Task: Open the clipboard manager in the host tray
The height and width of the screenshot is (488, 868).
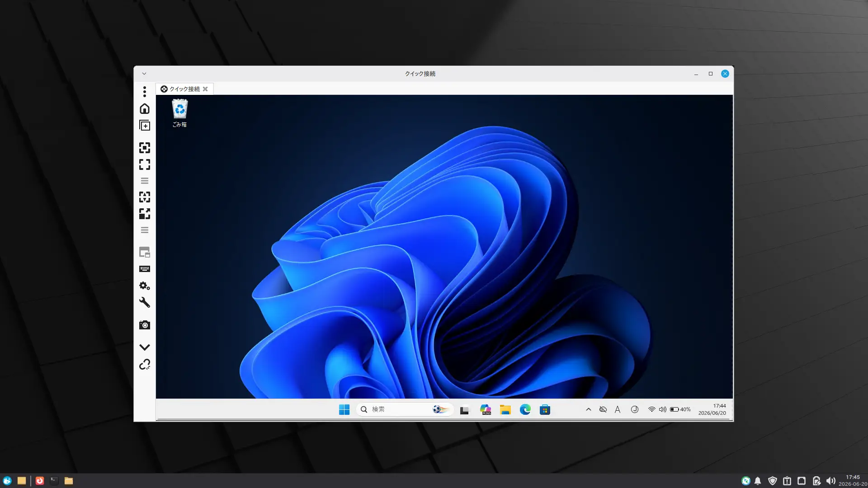Action: pyautogui.click(x=787, y=481)
